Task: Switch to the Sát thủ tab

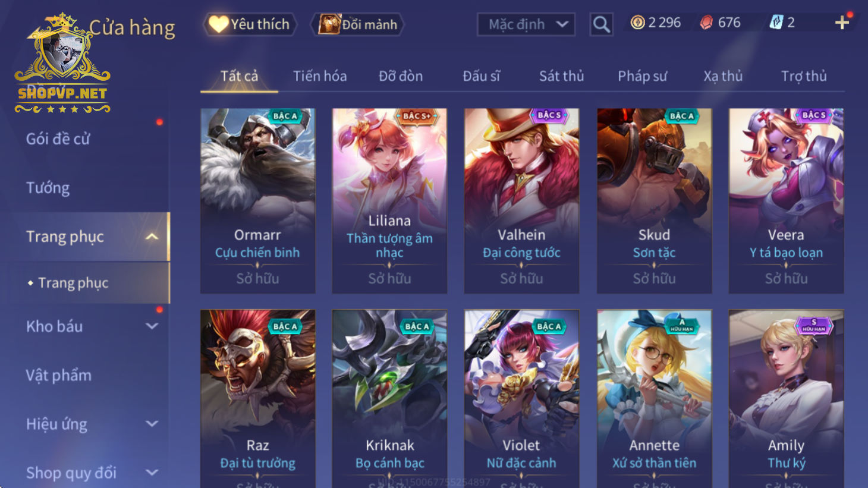Action: (561, 76)
